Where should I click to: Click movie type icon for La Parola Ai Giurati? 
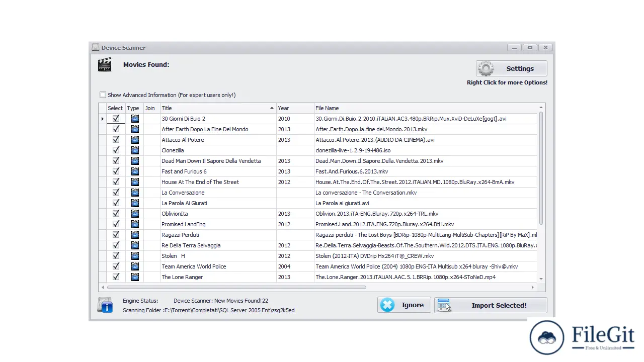click(134, 203)
